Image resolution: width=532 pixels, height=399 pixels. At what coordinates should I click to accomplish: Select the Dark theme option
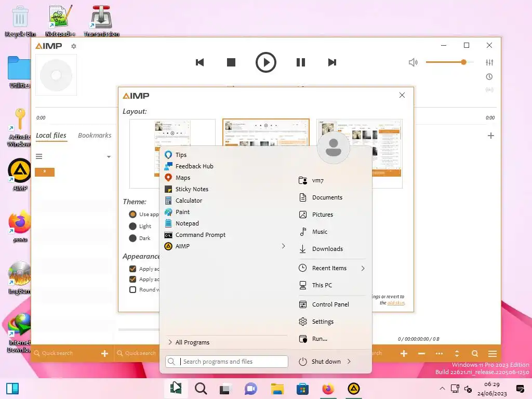[132, 238]
